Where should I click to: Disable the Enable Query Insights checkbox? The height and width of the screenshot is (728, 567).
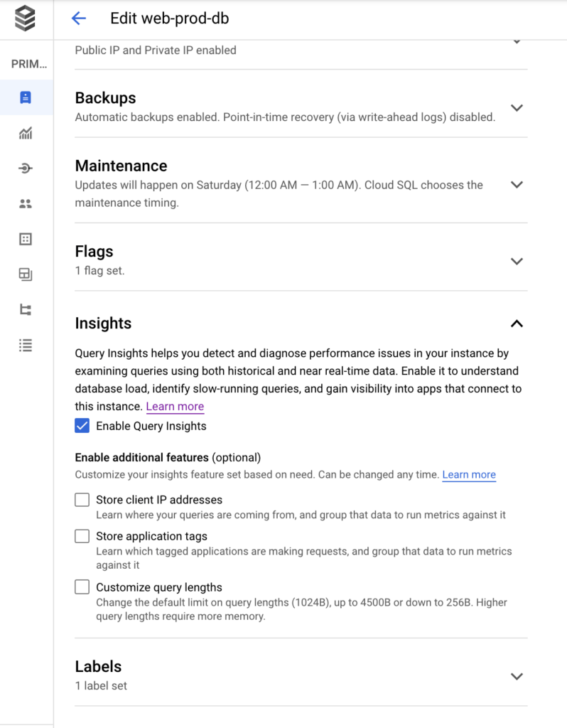coord(82,425)
